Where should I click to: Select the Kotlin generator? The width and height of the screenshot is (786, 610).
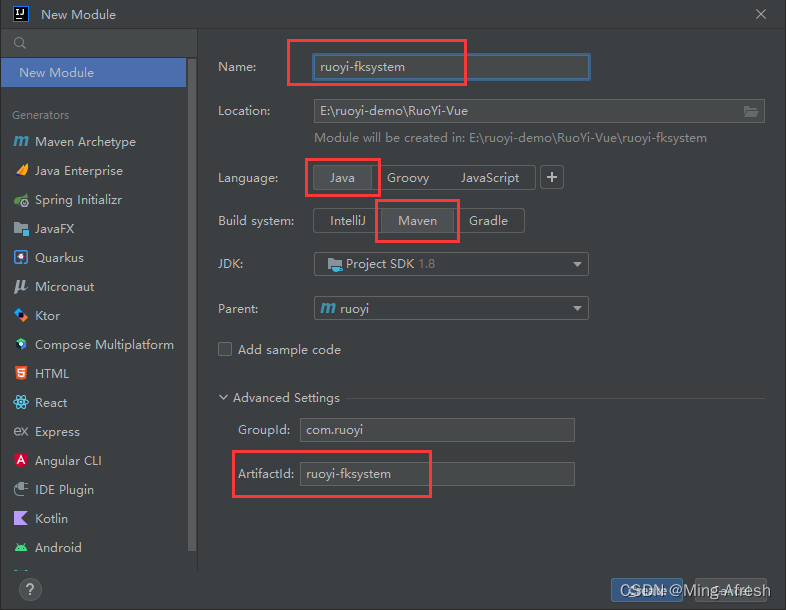tap(51, 519)
